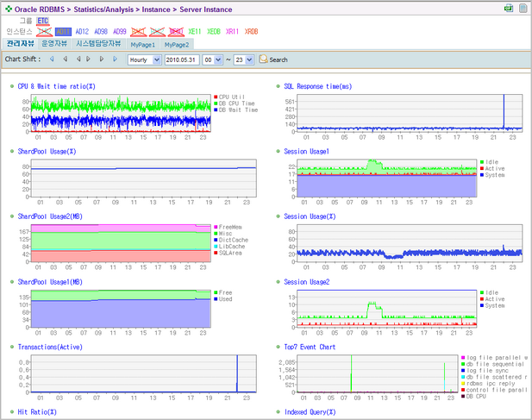532x420 pixels.
Task: Shift chart back with leftmost blue arrow
Action: (52, 59)
